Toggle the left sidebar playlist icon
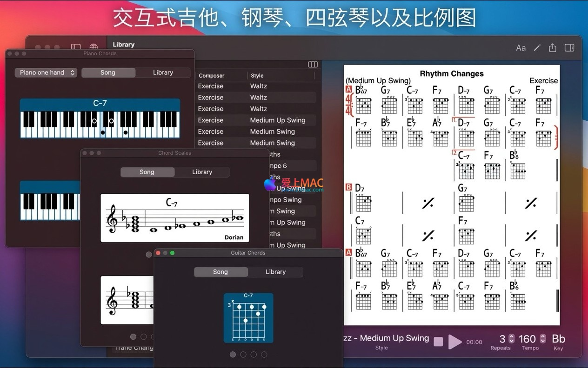This screenshot has height=368, width=588. pyautogui.click(x=75, y=47)
